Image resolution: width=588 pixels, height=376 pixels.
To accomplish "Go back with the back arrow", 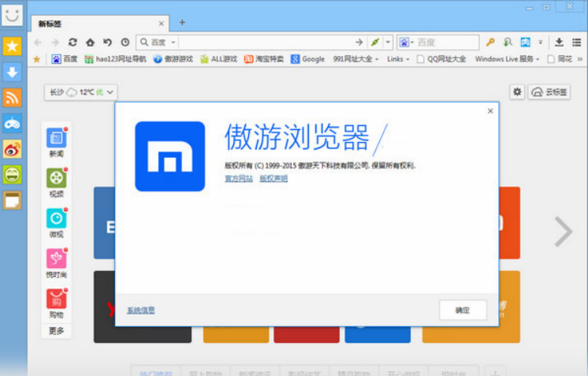I will point(38,43).
